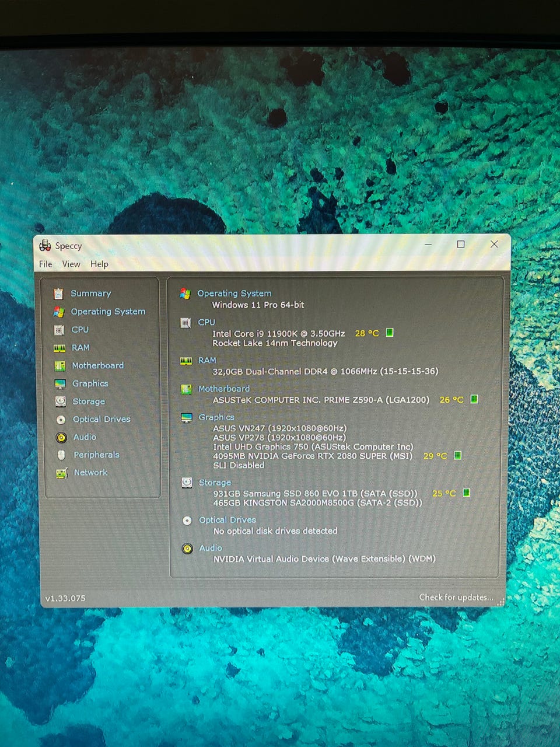Click the Operating System flag icon in sidebar
Image resolution: width=560 pixels, height=747 pixels.
click(59, 312)
